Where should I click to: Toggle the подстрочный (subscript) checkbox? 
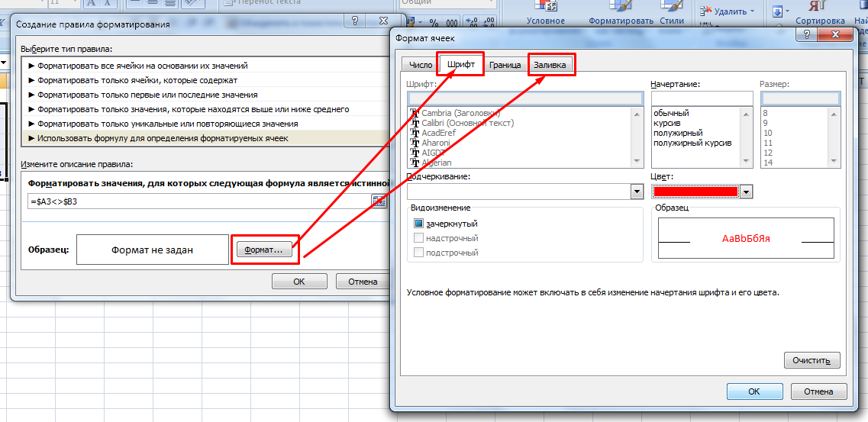418,253
